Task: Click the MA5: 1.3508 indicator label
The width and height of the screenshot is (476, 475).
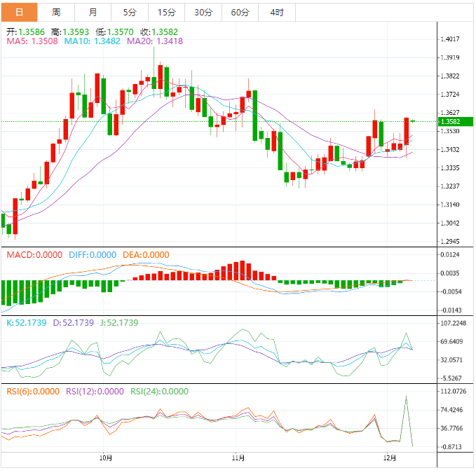Action: click(32, 41)
